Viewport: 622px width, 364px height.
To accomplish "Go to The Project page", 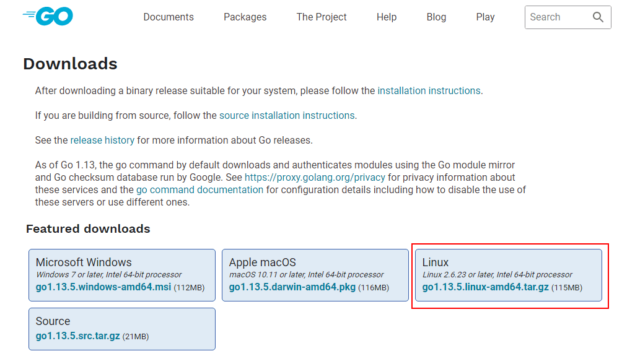I will [322, 17].
